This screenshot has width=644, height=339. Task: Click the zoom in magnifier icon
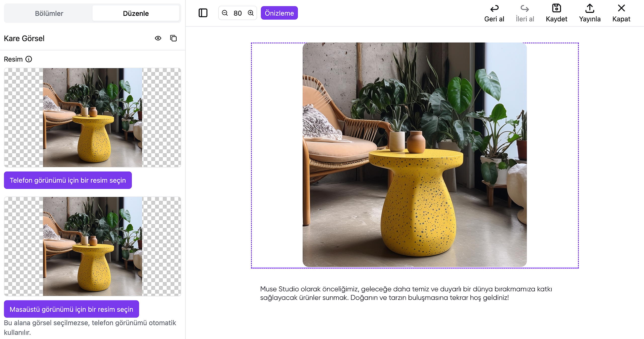(x=251, y=13)
